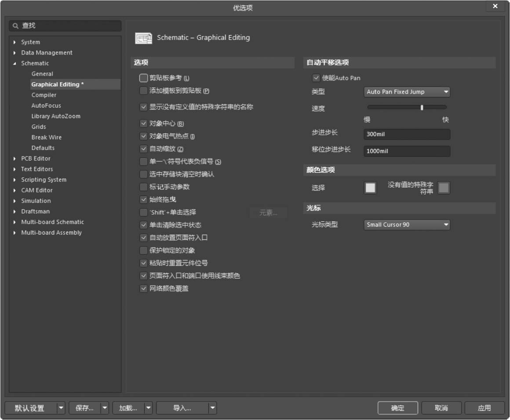Open dropdown arrow beside 导入 button

[212, 408]
